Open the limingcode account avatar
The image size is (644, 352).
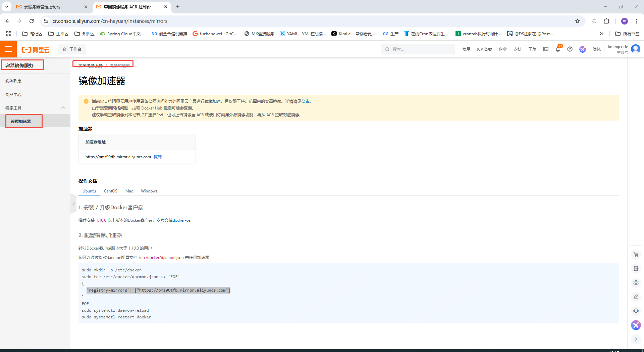(635, 49)
